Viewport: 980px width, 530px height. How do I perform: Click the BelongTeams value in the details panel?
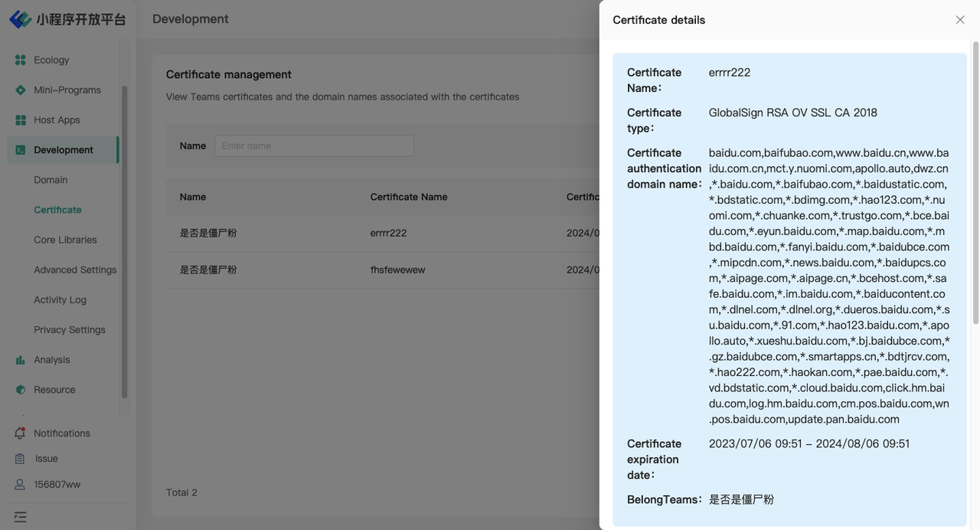click(x=741, y=499)
